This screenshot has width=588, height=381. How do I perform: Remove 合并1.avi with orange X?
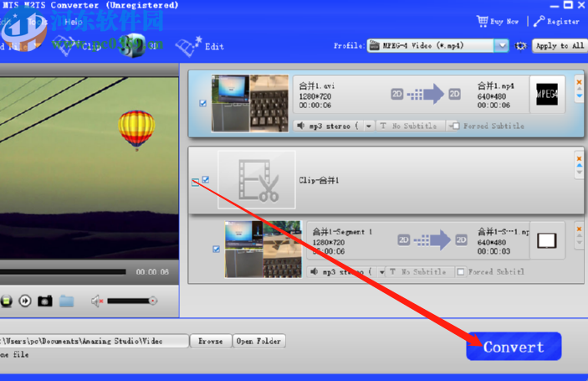579,82
